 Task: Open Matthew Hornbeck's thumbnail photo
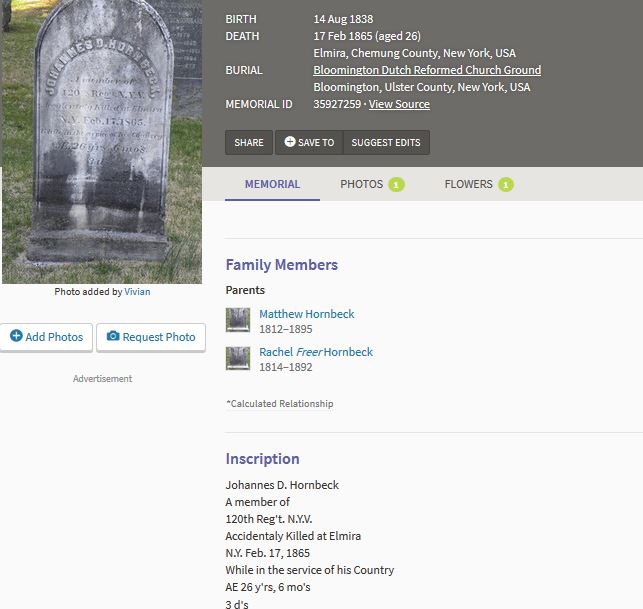238,320
